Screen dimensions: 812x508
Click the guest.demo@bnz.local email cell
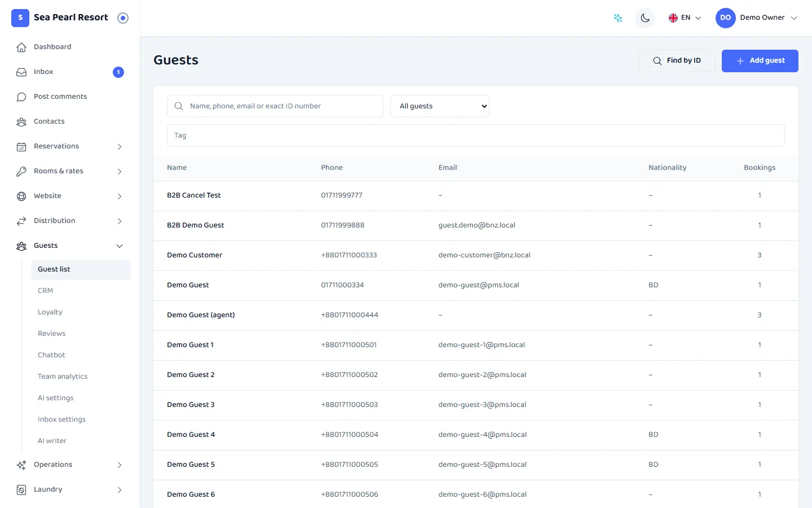point(477,225)
